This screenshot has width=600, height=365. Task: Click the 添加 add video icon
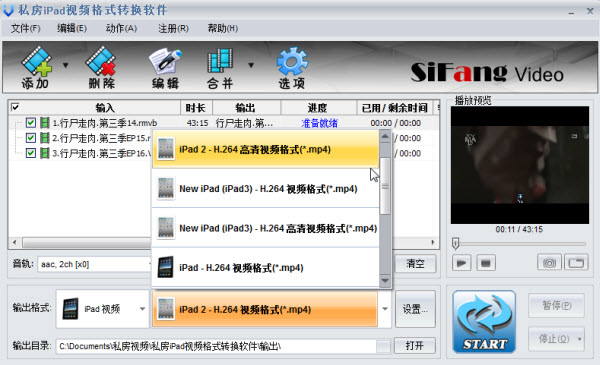point(36,68)
